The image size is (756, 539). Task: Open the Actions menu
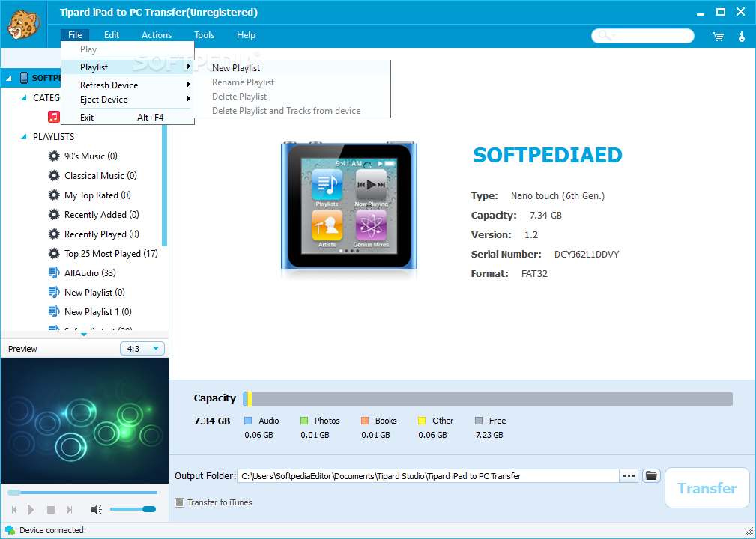(157, 34)
